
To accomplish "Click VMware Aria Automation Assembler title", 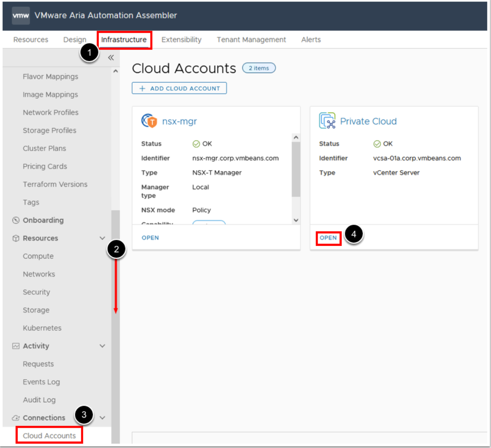I will click(x=106, y=16).
